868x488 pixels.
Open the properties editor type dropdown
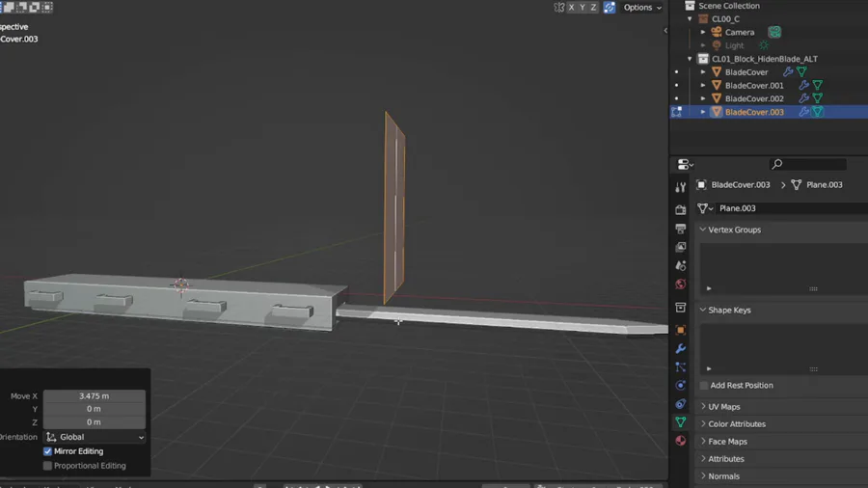[x=686, y=164]
